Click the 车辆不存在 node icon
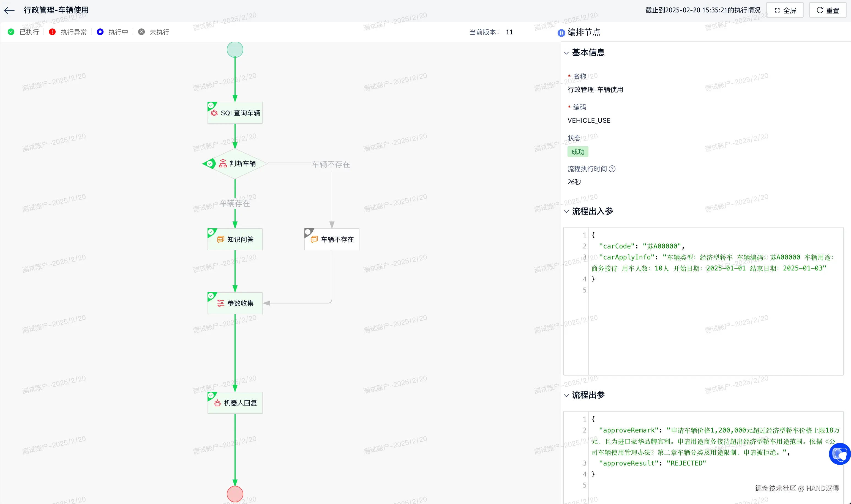This screenshot has width=851, height=504. 314,239
